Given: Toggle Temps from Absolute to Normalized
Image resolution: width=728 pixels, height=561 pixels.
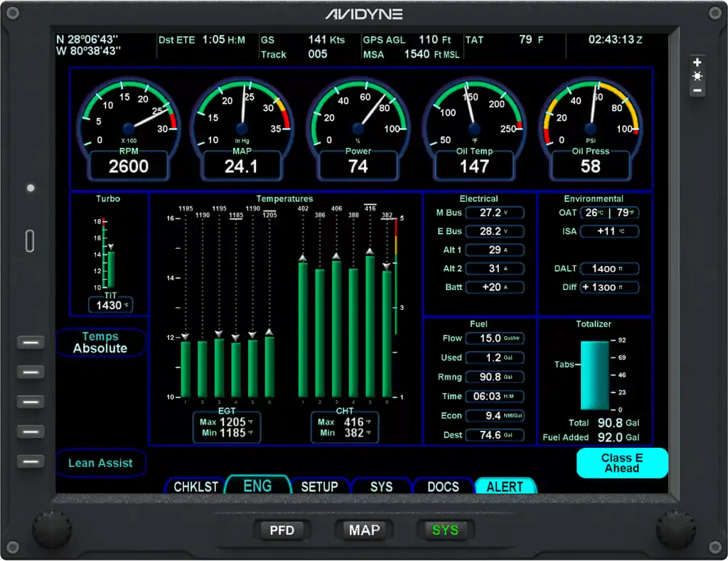Looking at the screenshot, I should tap(100, 342).
